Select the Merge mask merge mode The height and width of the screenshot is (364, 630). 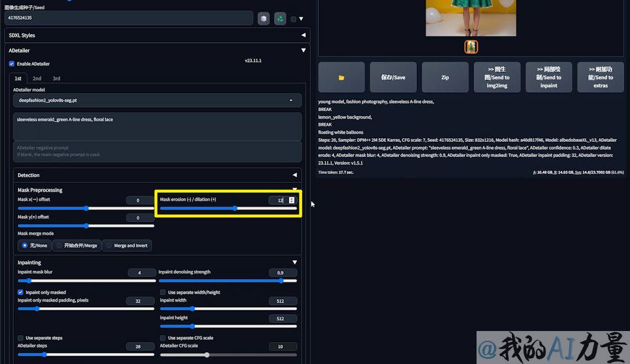tap(77, 245)
